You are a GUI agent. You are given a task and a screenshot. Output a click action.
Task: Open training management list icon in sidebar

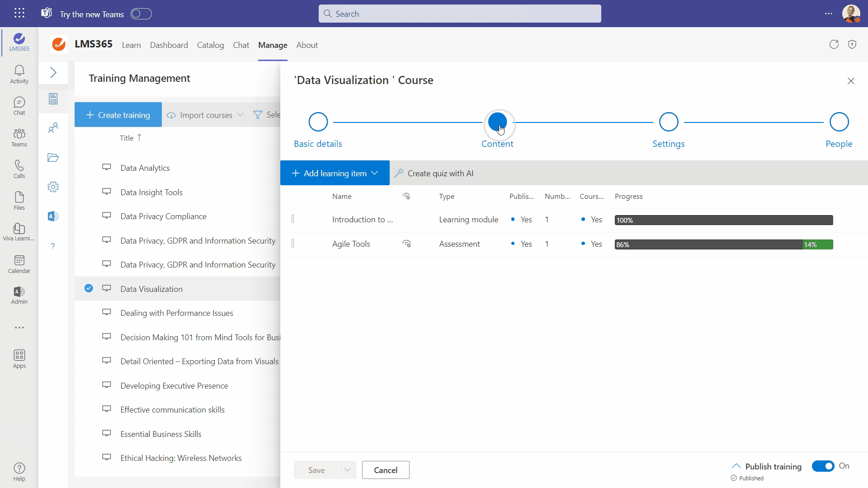[x=53, y=99]
